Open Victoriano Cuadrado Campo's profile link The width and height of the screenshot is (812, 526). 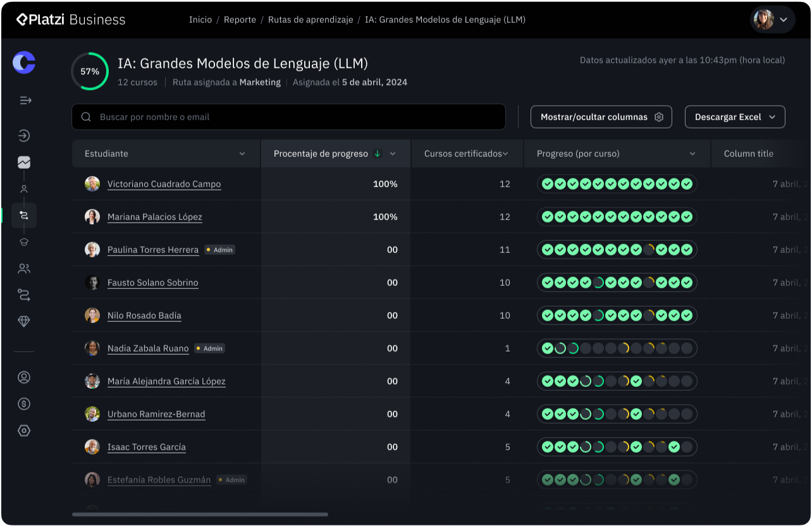[x=164, y=184]
